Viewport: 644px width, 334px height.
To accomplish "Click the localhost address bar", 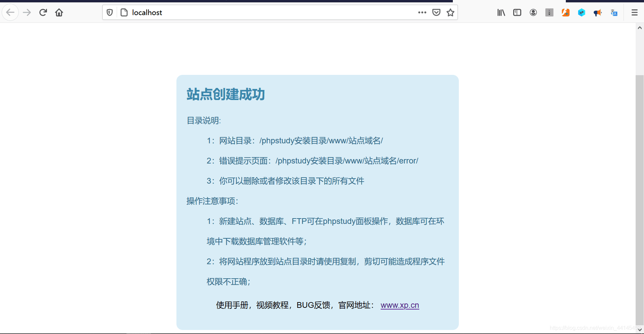I will tap(268, 13).
